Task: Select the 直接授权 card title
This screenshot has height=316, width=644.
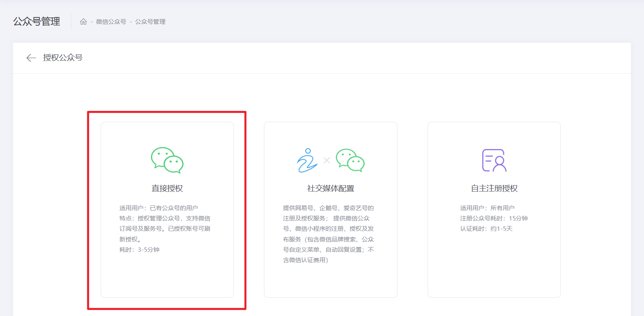Action: (x=167, y=188)
